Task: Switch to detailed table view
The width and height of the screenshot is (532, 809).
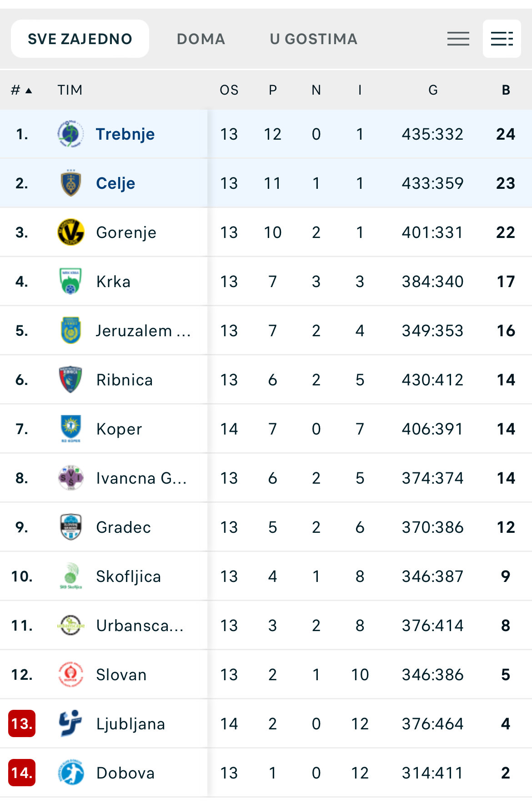Action: pos(502,39)
